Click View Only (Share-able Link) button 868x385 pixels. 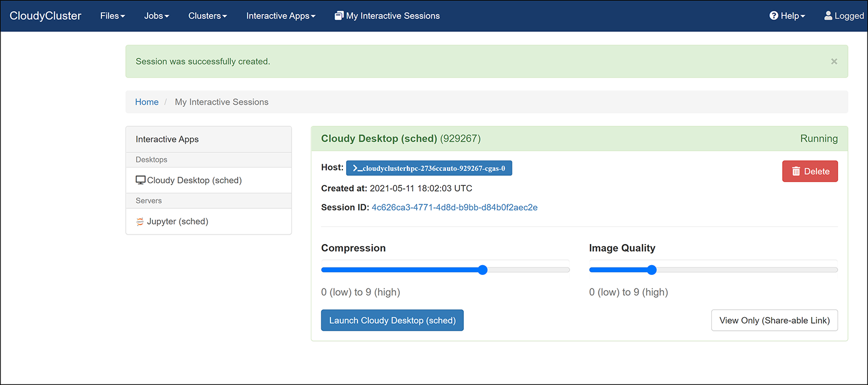tap(775, 320)
